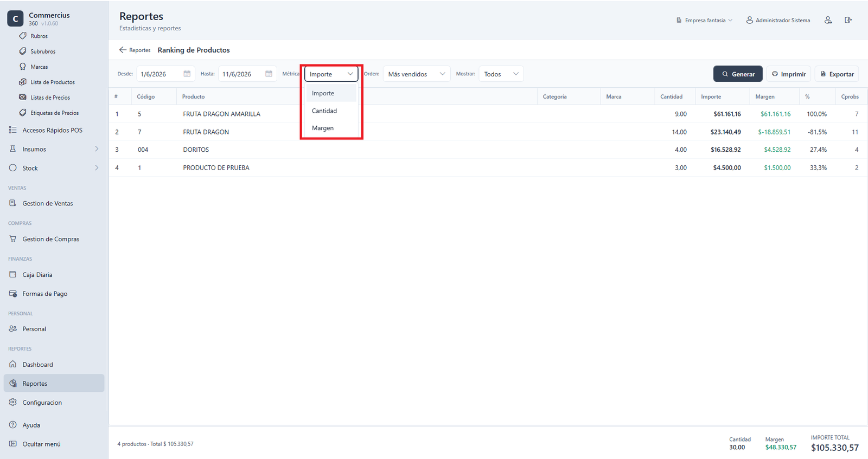This screenshot has width=868, height=459.
Task: Open the Mostrar Todos dropdown
Action: (501, 74)
